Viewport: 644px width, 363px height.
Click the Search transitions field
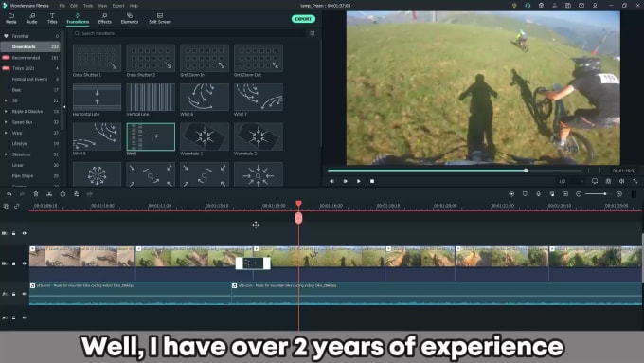coord(188,33)
